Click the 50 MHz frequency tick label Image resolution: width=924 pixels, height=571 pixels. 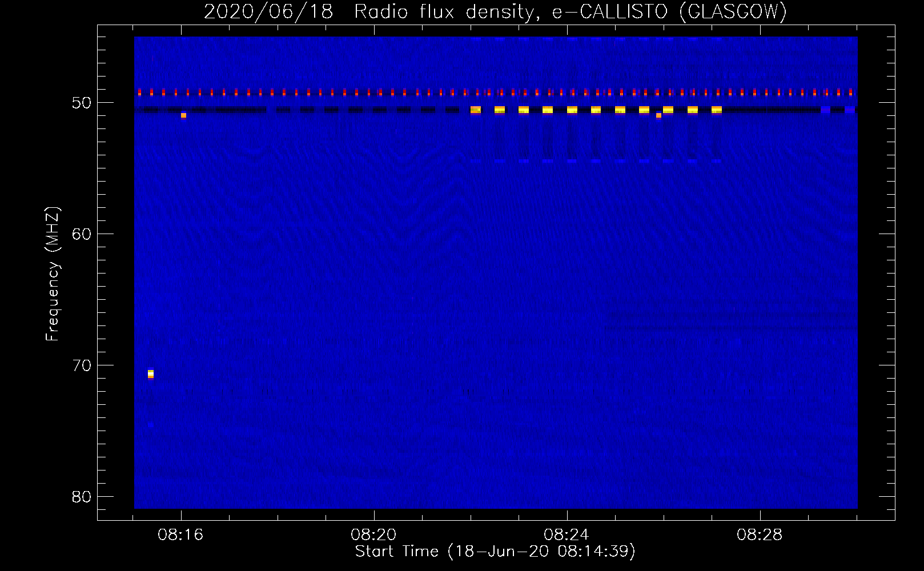click(82, 103)
